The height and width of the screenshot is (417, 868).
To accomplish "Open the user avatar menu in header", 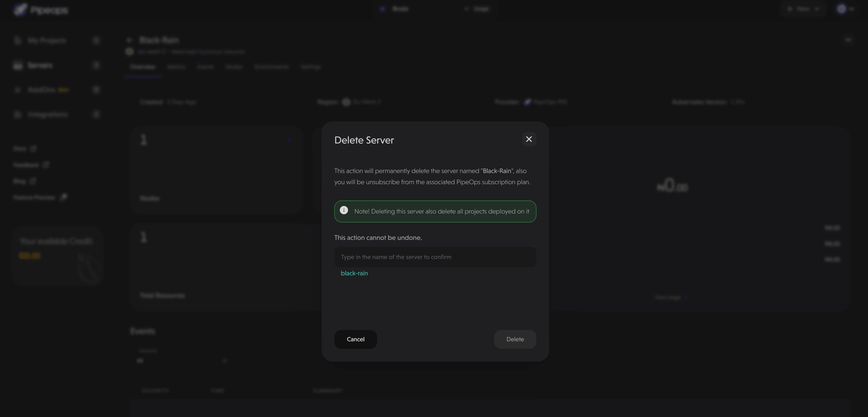I will point(845,9).
